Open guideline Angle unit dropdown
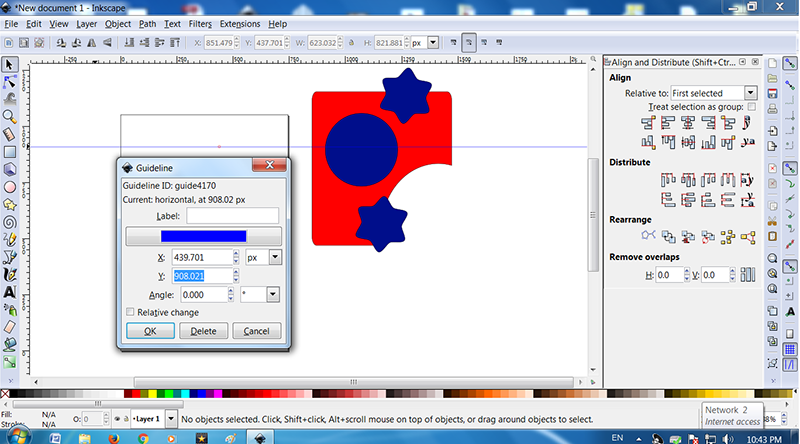 273,294
